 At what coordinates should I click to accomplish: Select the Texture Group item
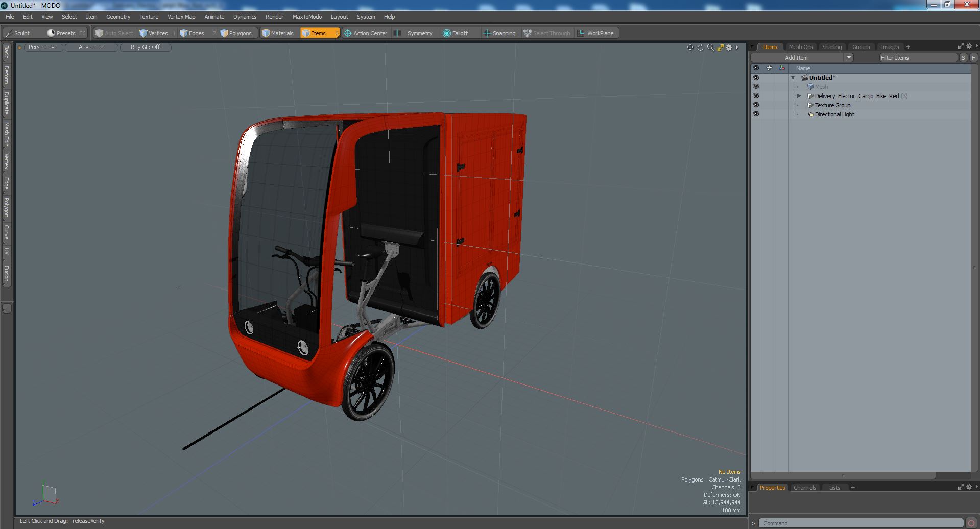(832, 105)
